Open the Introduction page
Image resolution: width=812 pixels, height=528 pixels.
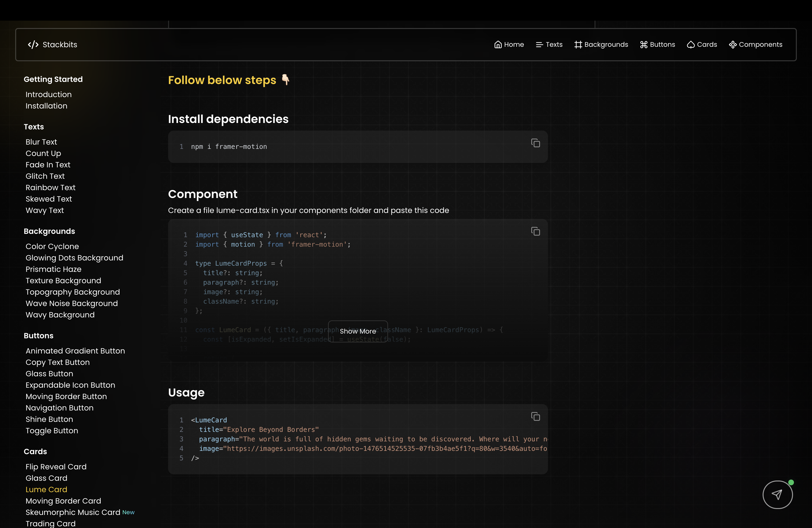click(48, 94)
